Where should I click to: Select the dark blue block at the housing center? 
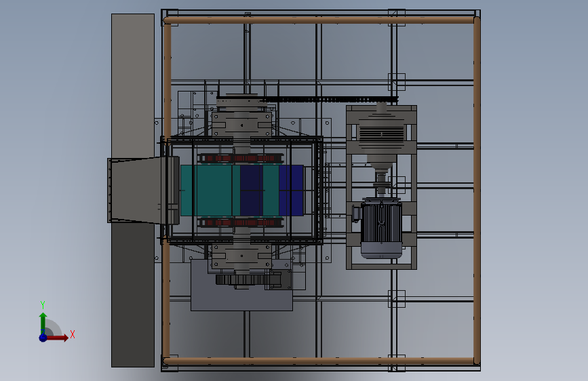(x=251, y=190)
